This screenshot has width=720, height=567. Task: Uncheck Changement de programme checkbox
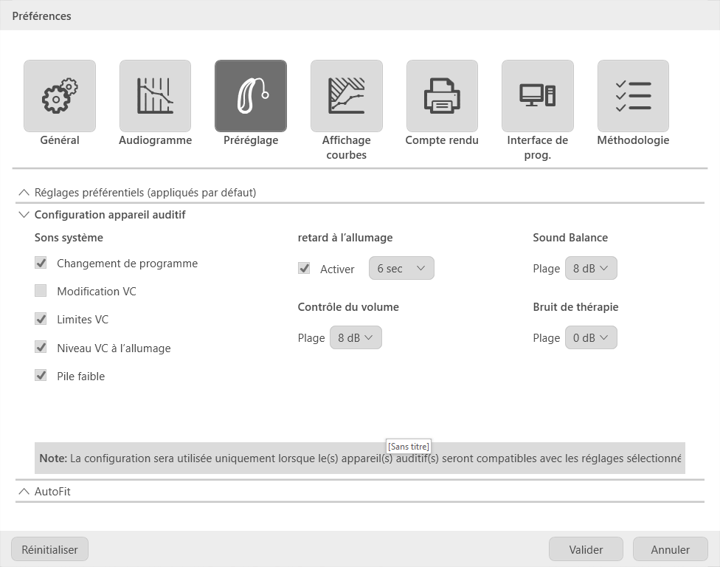click(41, 263)
